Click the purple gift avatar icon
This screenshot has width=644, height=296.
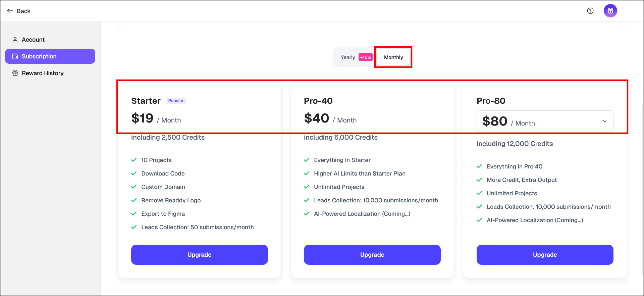tap(610, 11)
